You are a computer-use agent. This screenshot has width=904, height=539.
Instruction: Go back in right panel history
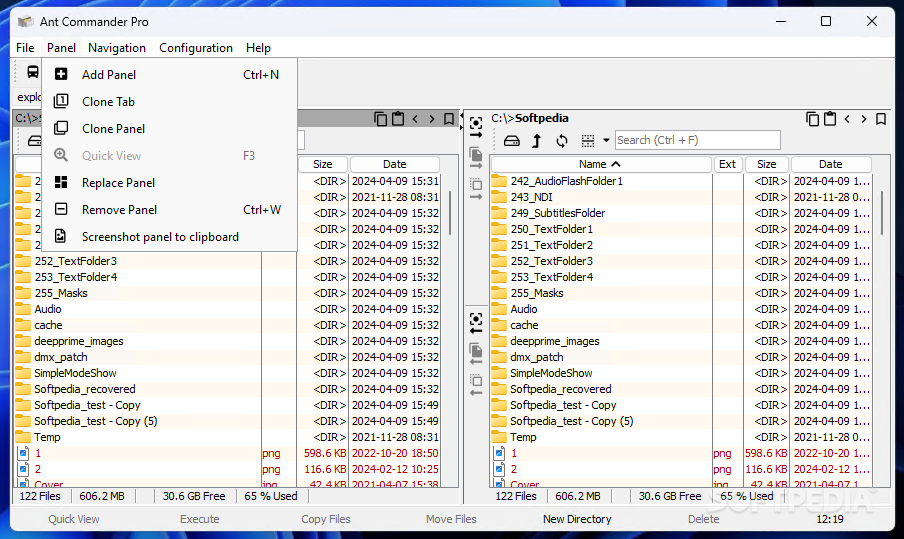point(847,119)
